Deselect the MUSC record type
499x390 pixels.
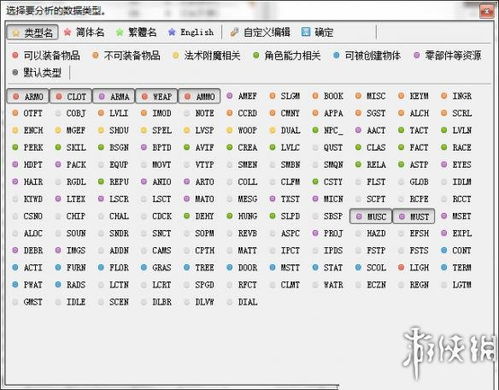click(x=371, y=217)
